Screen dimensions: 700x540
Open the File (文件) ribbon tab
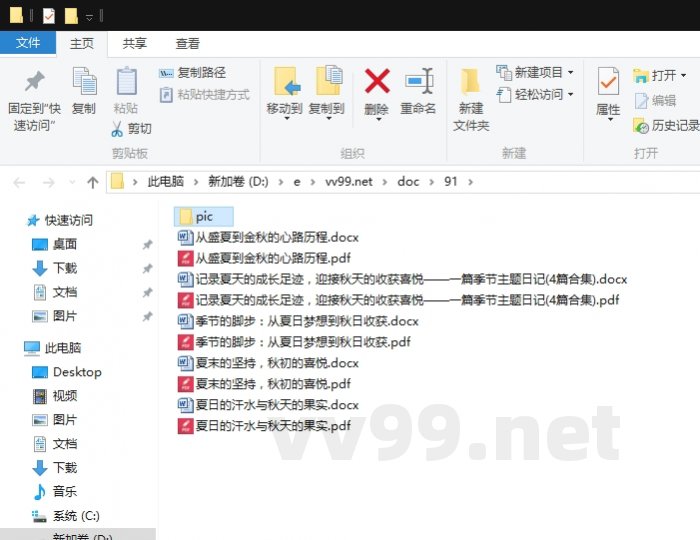pos(28,43)
